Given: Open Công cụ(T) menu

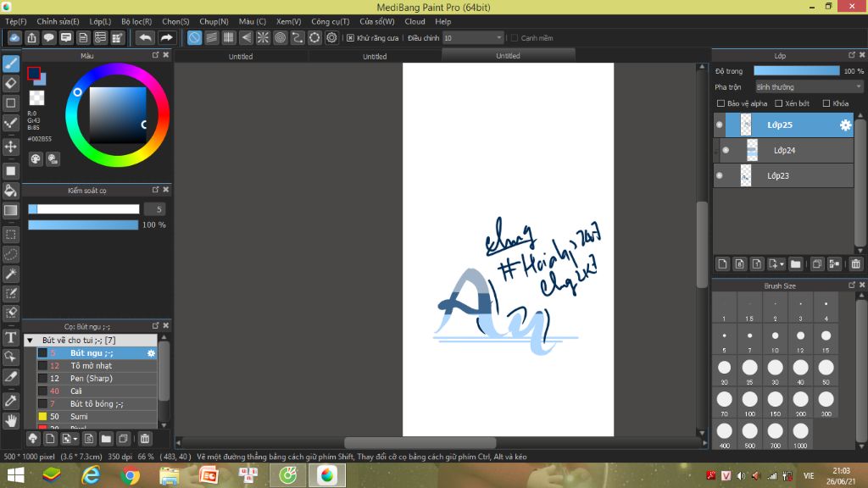Looking at the screenshot, I should tap(331, 21).
